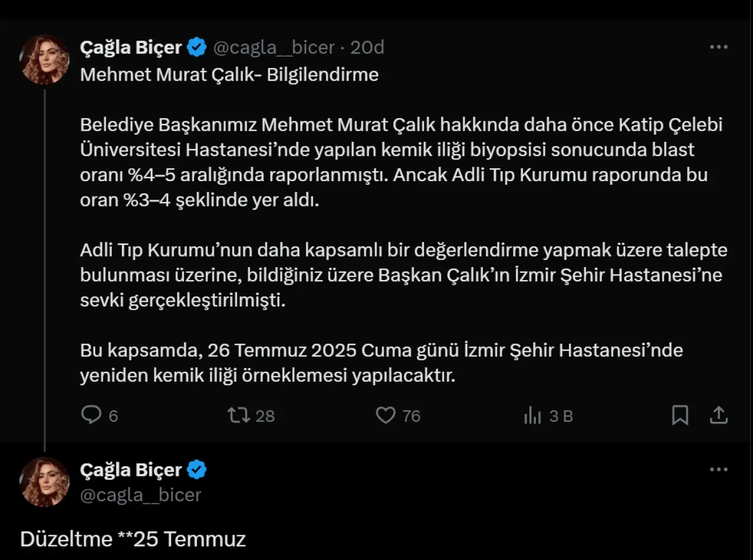
Task: Click the @cagla__bicer handle under the reply
Action: point(141,495)
